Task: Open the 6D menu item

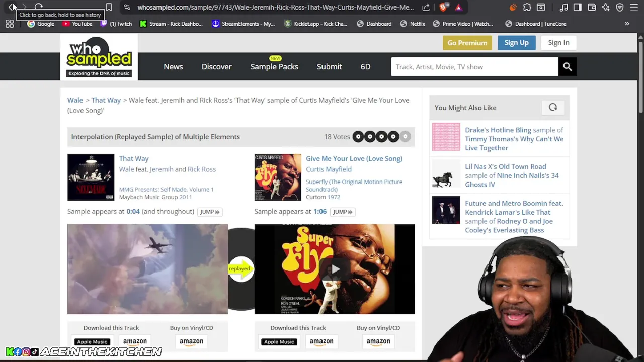Action: point(365,67)
